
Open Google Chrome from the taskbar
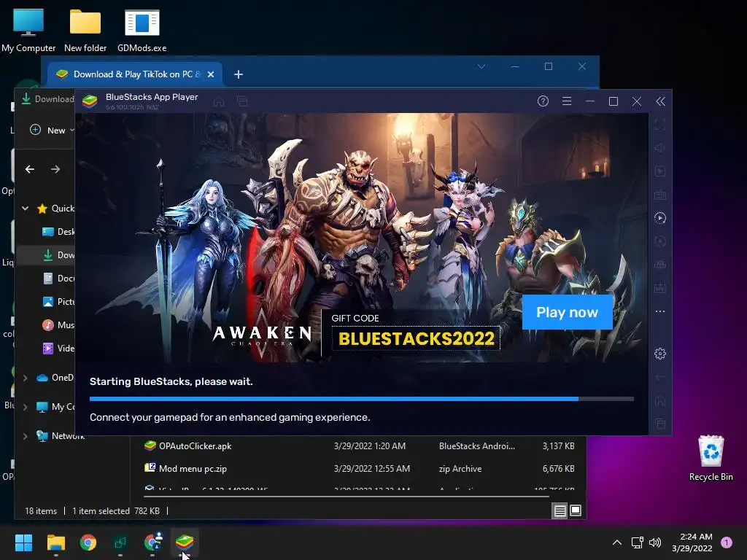(x=88, y=542)
